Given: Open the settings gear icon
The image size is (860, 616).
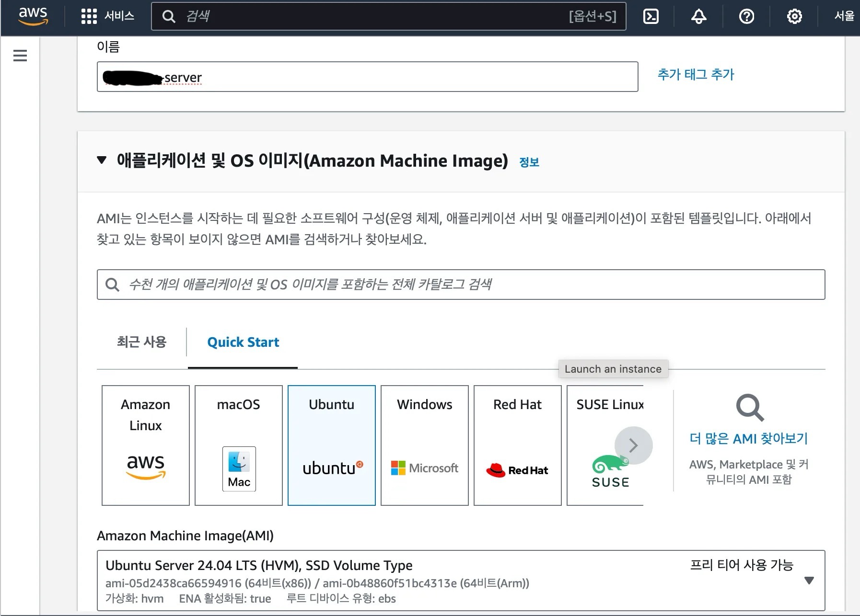Looking at the screenshot, I should [794, 16].
